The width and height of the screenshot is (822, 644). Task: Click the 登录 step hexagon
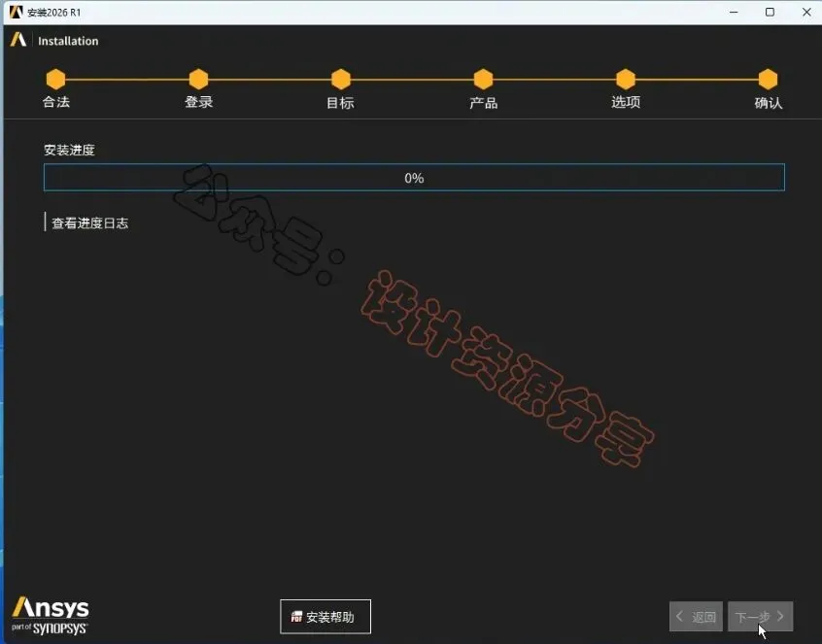click(x=198, y=79)
